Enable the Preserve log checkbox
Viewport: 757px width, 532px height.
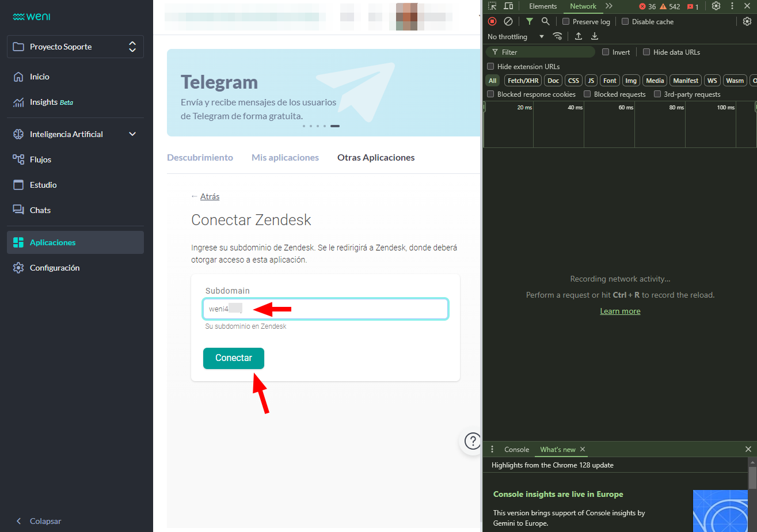(x=566, y=21)
